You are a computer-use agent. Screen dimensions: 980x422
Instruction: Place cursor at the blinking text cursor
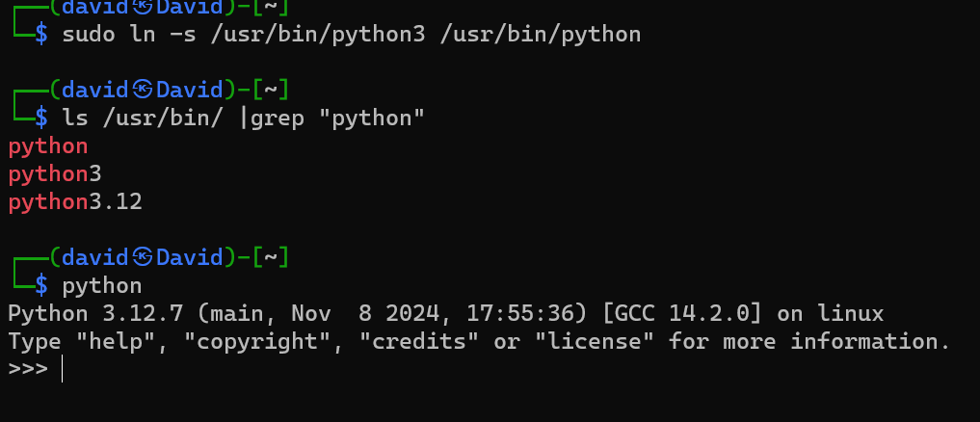62,369
